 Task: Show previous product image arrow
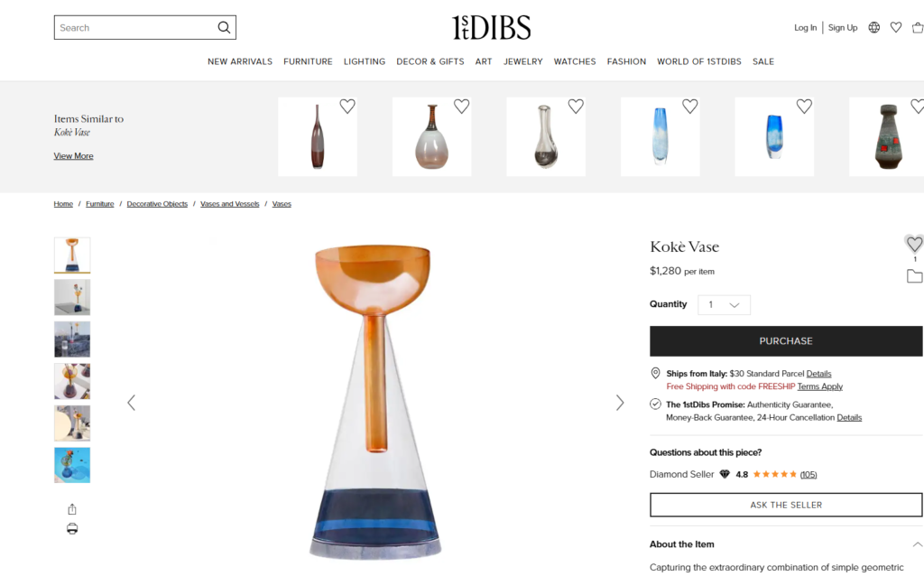pyautogui.click(x=132, y=403)
